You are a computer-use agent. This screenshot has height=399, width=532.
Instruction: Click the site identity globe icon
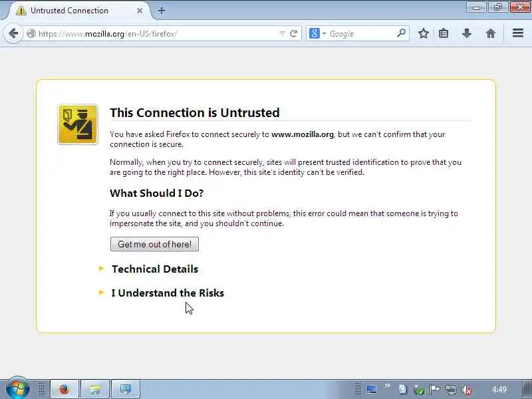pos(31,34)
